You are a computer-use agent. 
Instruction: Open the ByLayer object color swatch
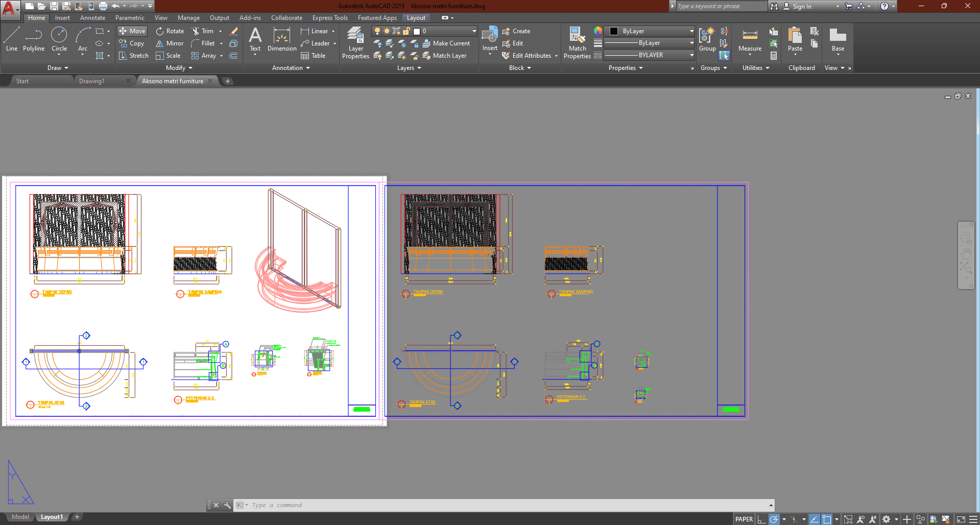[649, 31]
